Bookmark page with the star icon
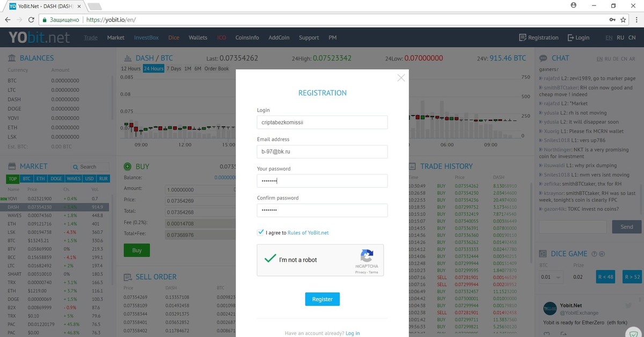644x337 pixels. pos(623,19)
